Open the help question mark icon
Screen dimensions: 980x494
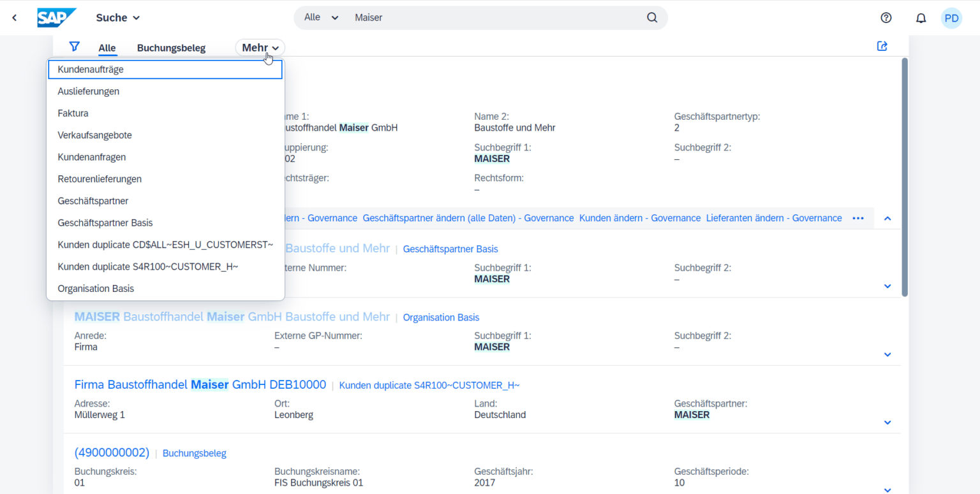886,18
